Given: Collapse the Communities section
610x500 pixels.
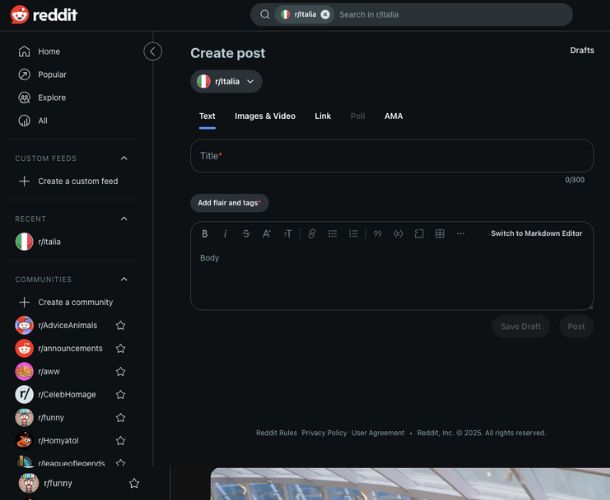Looking at the screenshot, I should tap(124, 279).
